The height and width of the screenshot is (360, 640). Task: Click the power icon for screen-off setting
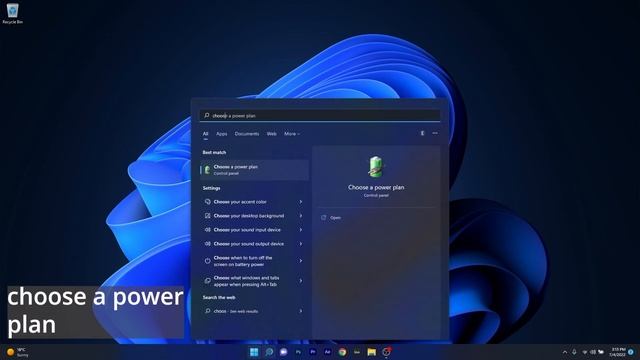coord(207,261)
